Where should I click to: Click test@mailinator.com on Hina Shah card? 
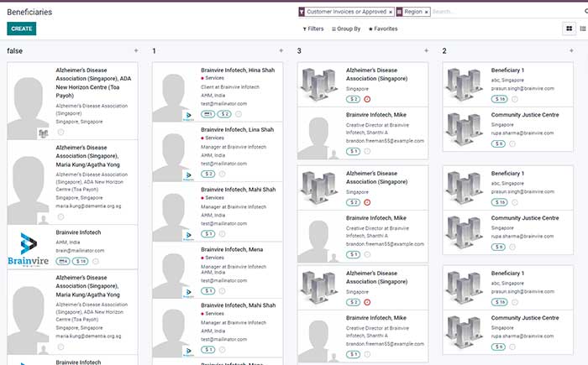(224, 104)
